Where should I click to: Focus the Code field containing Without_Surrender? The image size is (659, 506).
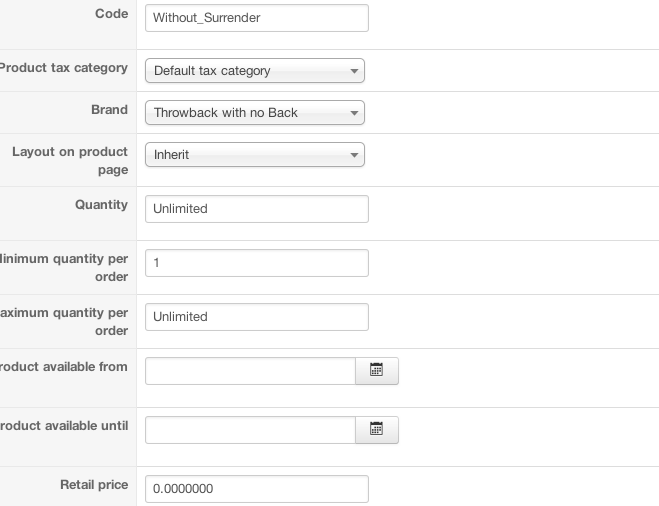[x=257, y=18]
